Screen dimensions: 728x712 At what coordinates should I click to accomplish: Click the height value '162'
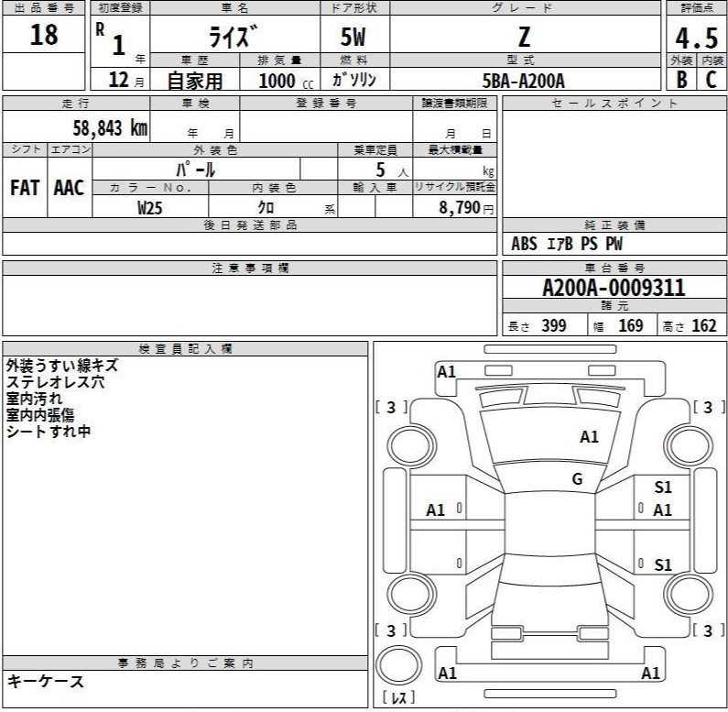(x=704, y=325)
